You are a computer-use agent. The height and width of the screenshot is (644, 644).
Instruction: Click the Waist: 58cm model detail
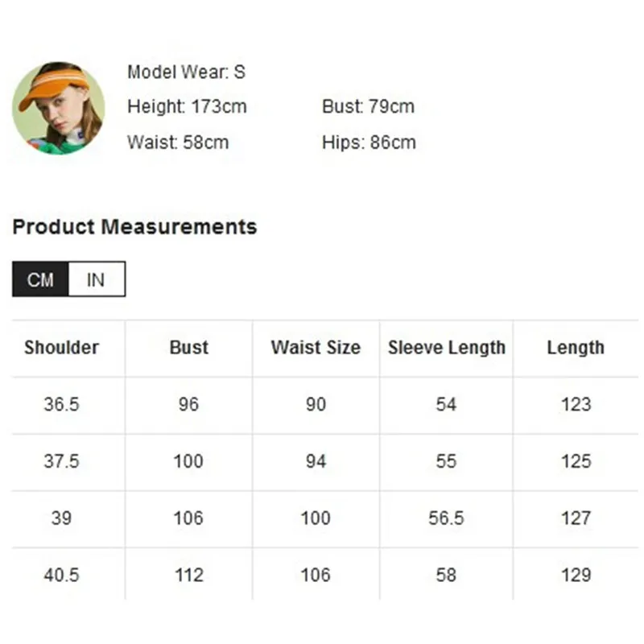click(178, 142)
